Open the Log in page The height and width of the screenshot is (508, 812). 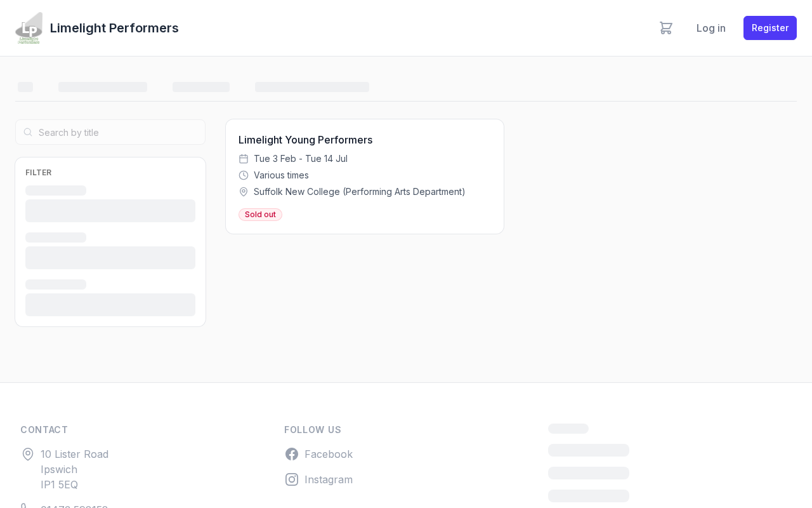(711, 28)
